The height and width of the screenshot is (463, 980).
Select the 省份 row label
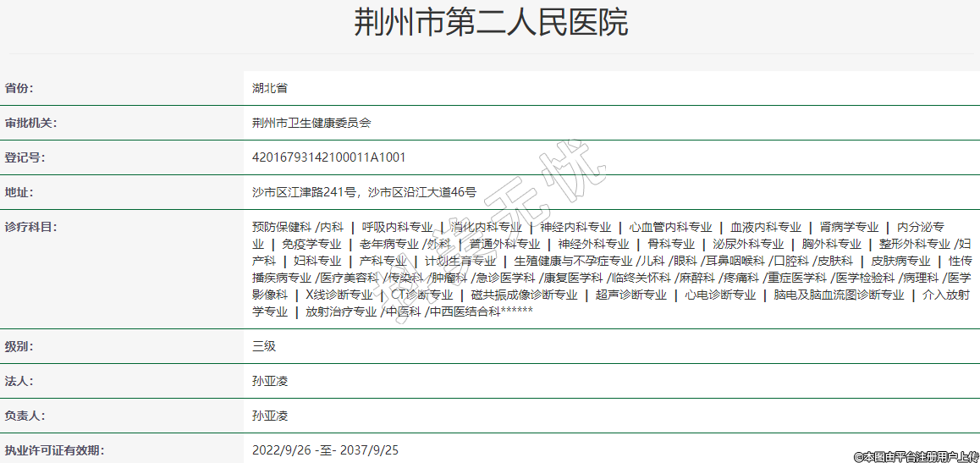[19, 88]
